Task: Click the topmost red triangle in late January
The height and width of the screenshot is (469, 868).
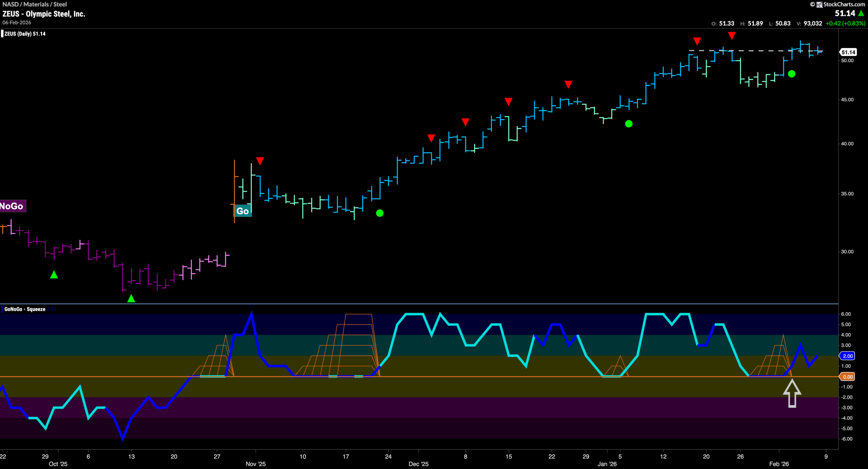Action: [x=732, y=36]
